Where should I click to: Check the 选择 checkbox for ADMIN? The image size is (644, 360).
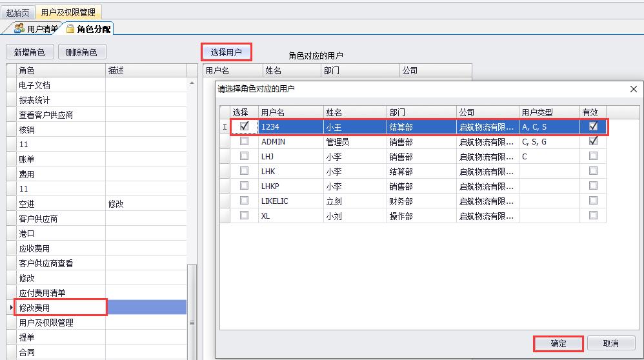(x=244, y=141)
